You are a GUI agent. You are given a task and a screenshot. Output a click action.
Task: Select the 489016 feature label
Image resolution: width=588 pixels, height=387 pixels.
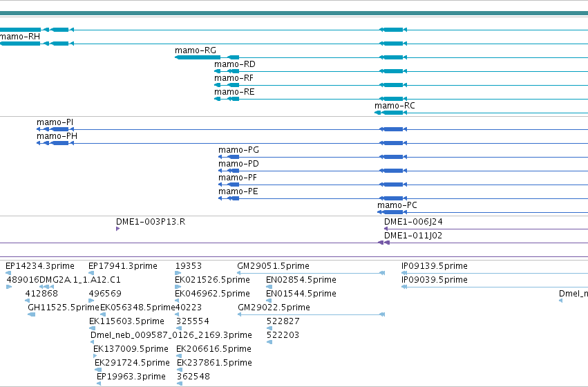pyautogui.click(x=23, y=280)
